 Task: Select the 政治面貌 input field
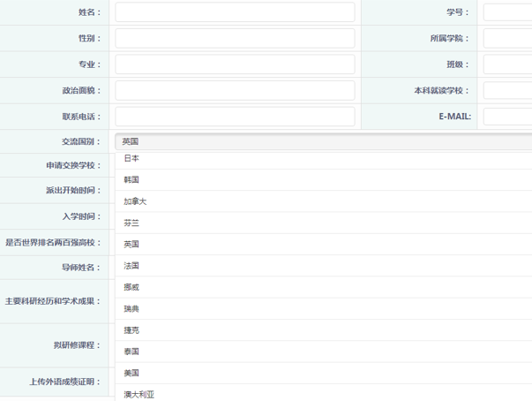click(235, 90)
